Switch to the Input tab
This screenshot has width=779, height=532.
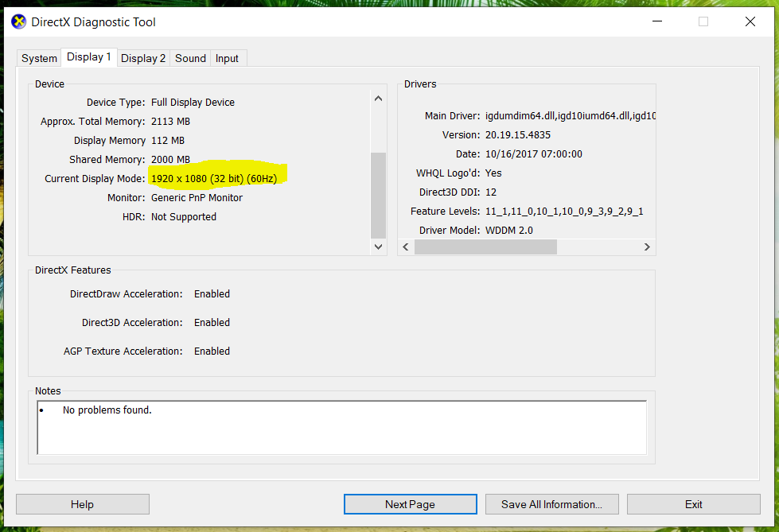pyautogui.click(x=227, y=58)
